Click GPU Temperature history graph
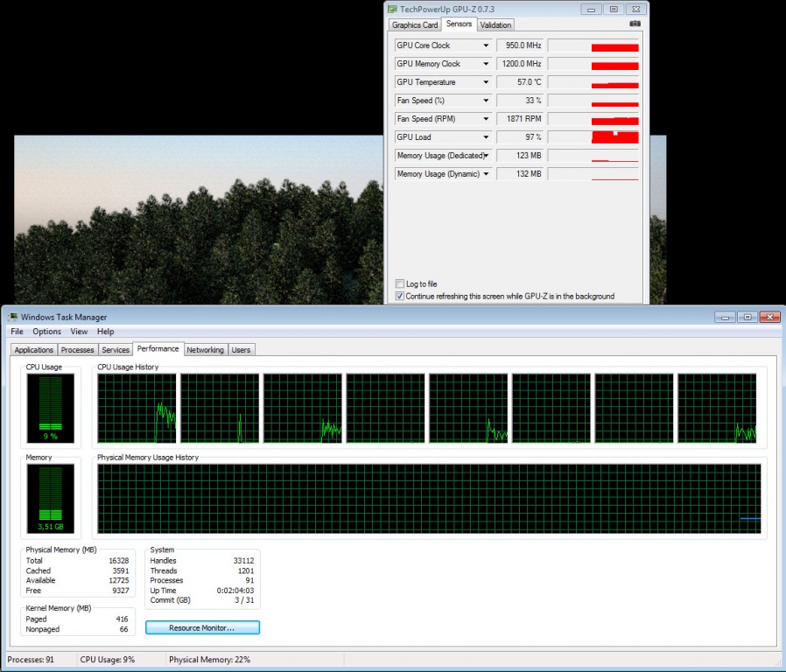The height and width of the screenshot is (672, 786). tap(593, 82)
